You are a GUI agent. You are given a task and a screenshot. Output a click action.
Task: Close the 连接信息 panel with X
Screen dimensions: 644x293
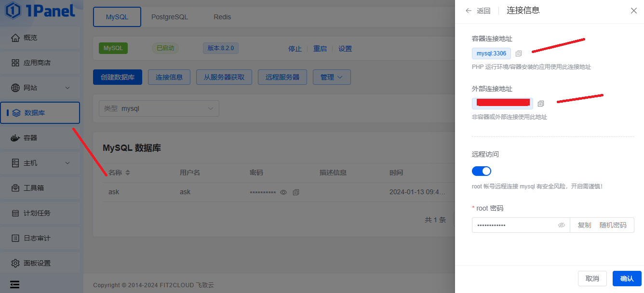point(633,11)
